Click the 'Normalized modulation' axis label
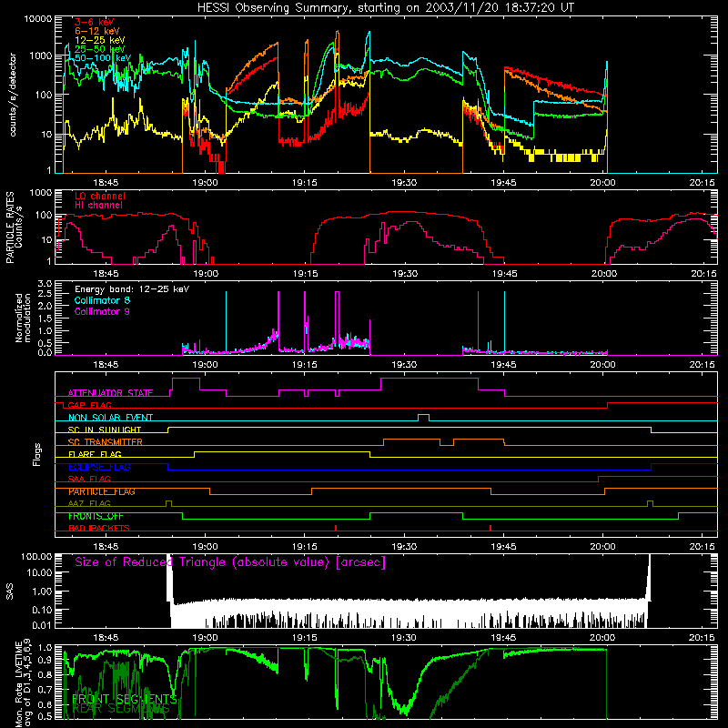 tap(24, 318)
